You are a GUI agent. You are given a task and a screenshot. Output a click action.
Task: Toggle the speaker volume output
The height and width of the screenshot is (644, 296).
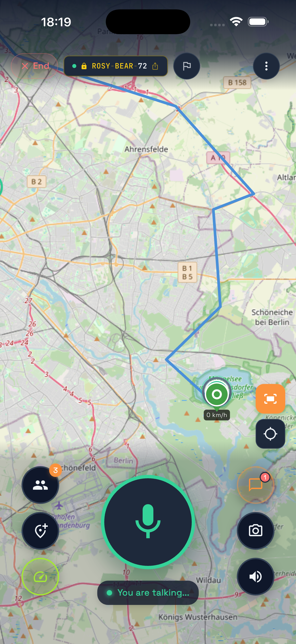(x=256, y=576)
